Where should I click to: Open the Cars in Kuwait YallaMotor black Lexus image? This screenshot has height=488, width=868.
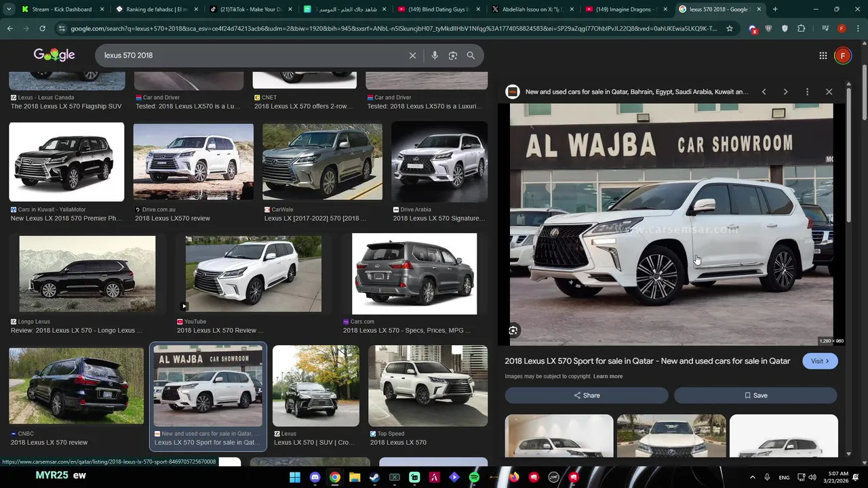[x=66, y=162]
